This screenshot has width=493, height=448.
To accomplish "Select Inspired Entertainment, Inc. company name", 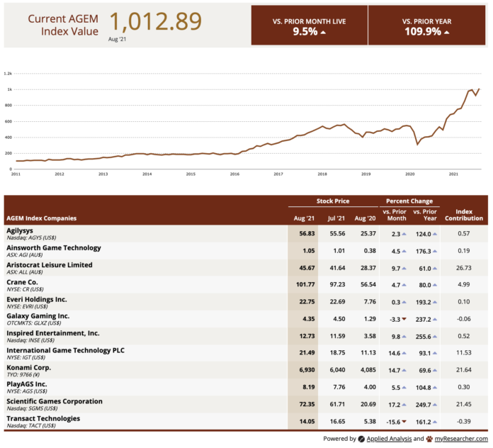I will tap(53, 333).
